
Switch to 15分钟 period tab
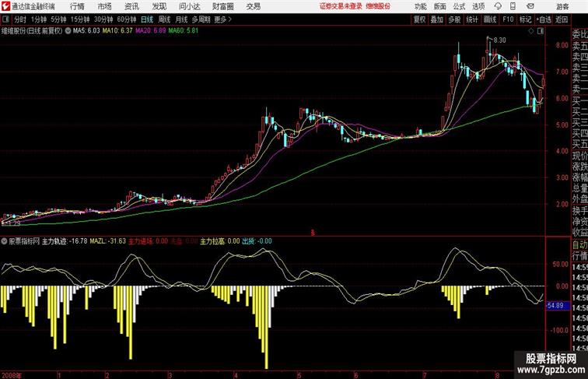click(x=80, y=19)
